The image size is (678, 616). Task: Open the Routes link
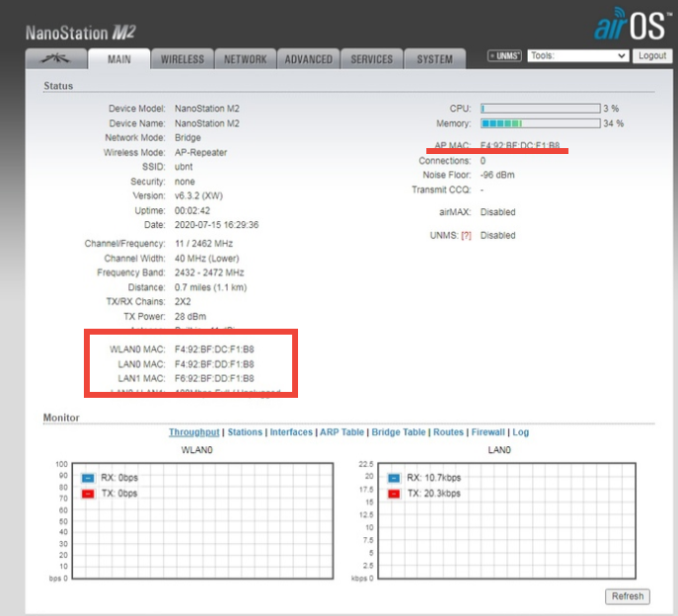pos(448,432)
